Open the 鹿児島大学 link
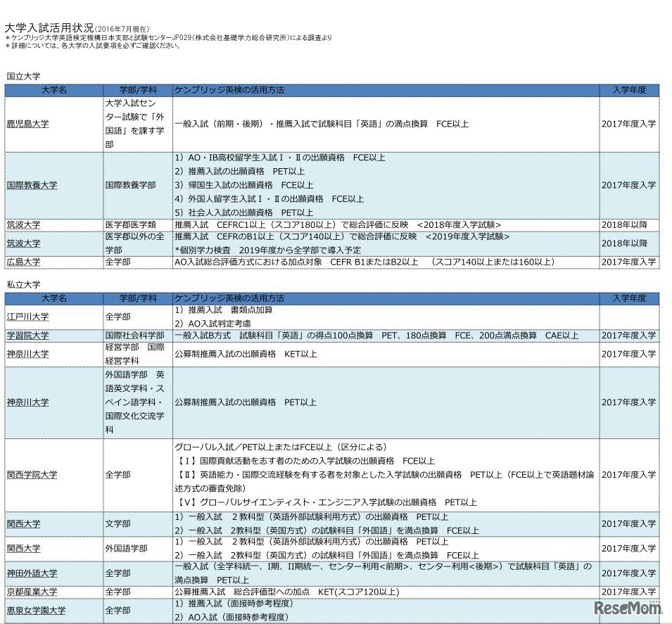The width and height of the screenshot is (672, 624). [27, 124]
